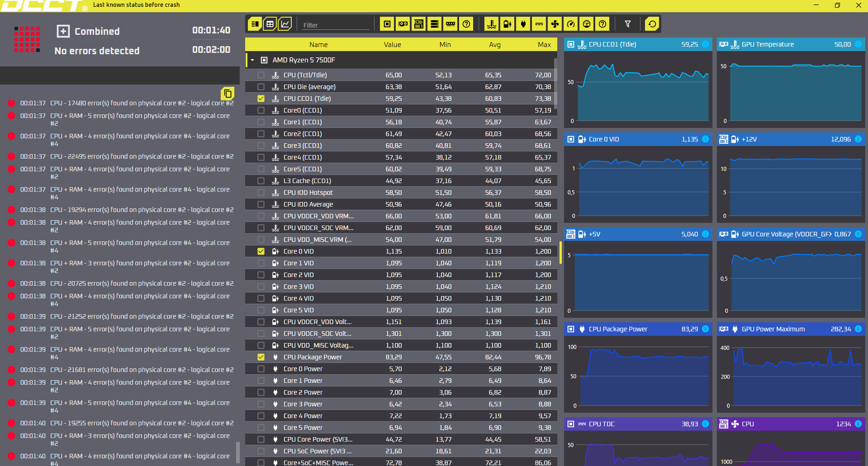
Task: Toggle the unknown sensor type filter
Action: pos(602,24)
